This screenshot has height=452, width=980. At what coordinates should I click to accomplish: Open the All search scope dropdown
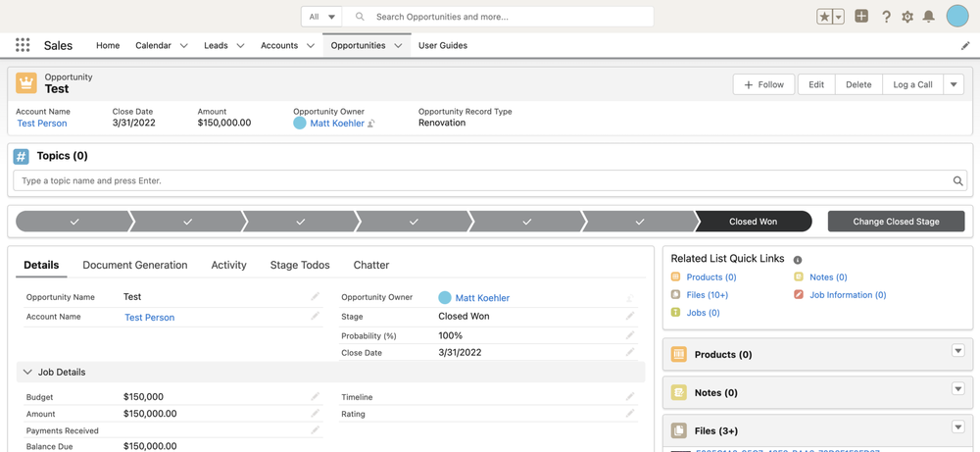tap(321, 17)
